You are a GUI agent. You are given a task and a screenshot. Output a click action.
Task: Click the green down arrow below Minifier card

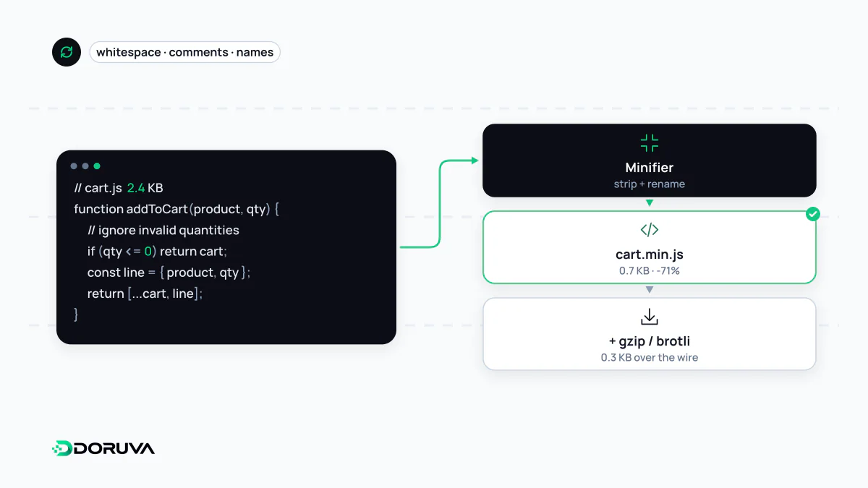650,203
